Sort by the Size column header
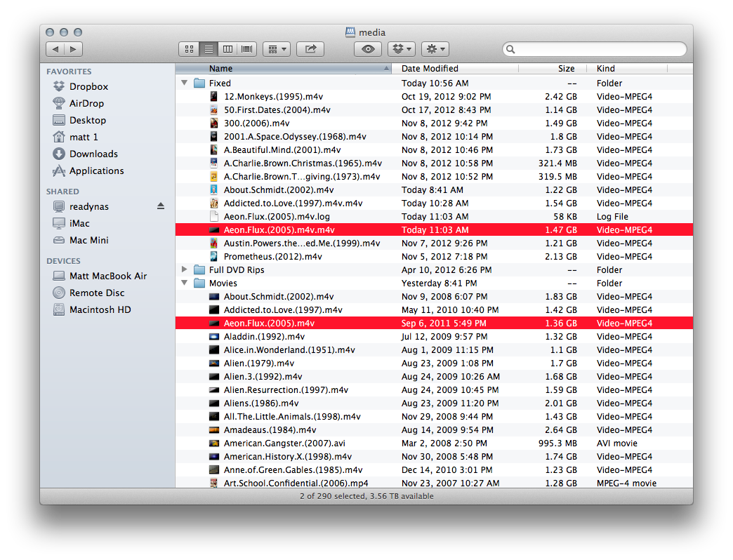This screenshot has height=560, width=733. pyautogui.click(x=553, y=69)
